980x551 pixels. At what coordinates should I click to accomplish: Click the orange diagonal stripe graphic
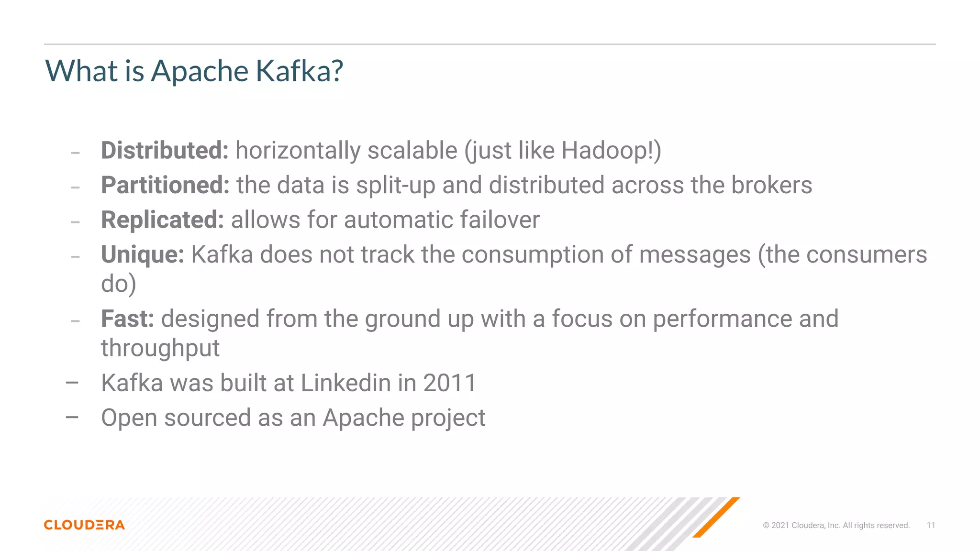pyautogui.click(x=716, y=517)
